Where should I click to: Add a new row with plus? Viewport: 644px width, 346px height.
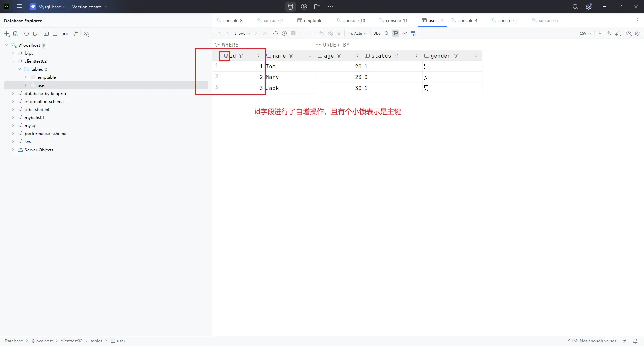coord(304,33)
